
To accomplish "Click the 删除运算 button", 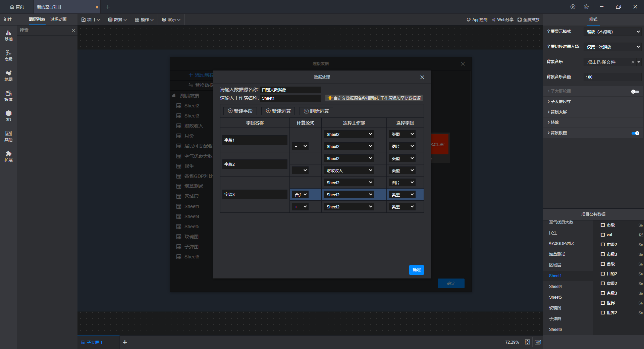I will (x=316, y=111).
